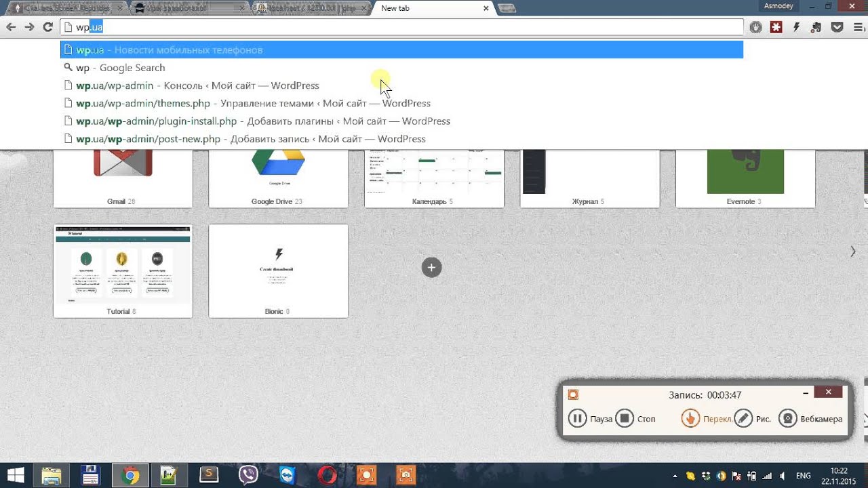The height and width of the screenshot is (488, 868).
Task: Pick the wp.ua/wp-admin suggestion
Action: click(x=402, y=85)
